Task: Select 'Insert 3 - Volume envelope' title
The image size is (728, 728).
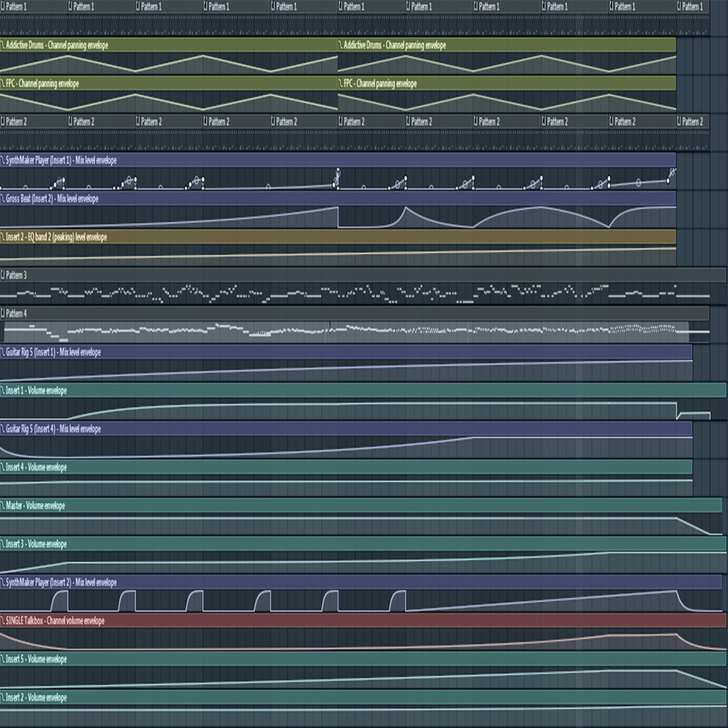Action: (x=36, y=544)
